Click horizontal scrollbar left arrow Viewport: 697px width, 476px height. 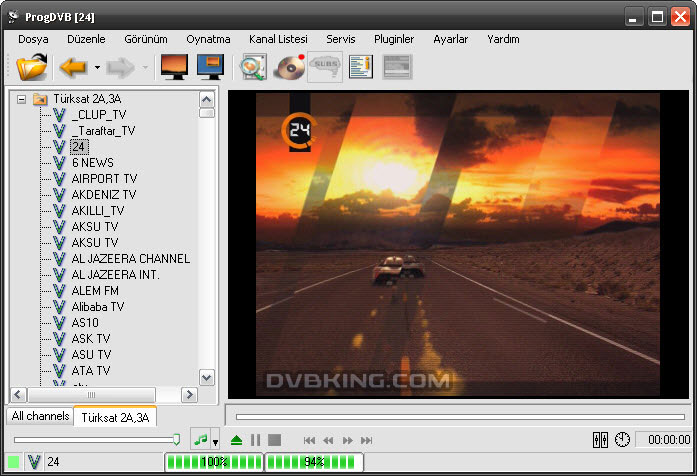[x=18, y=395]
